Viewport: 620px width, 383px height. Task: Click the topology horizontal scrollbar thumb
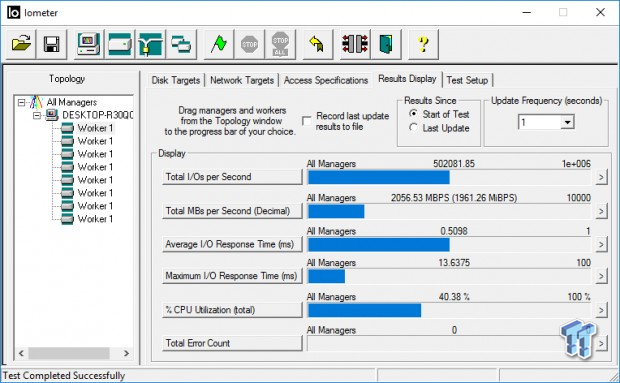pyautogui.click(x=69, y=353)
